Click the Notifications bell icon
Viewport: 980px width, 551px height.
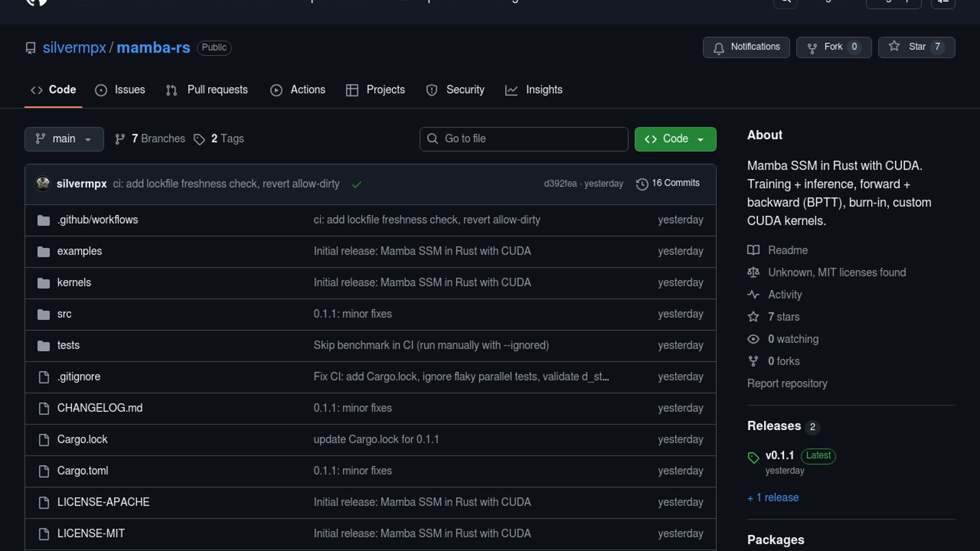tap(719, 48)
